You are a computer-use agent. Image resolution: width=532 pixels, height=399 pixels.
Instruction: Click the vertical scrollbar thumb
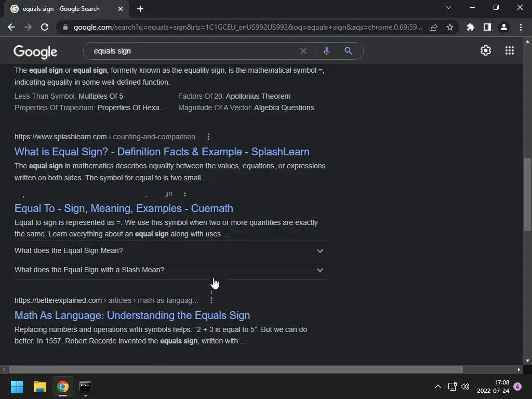527,194
